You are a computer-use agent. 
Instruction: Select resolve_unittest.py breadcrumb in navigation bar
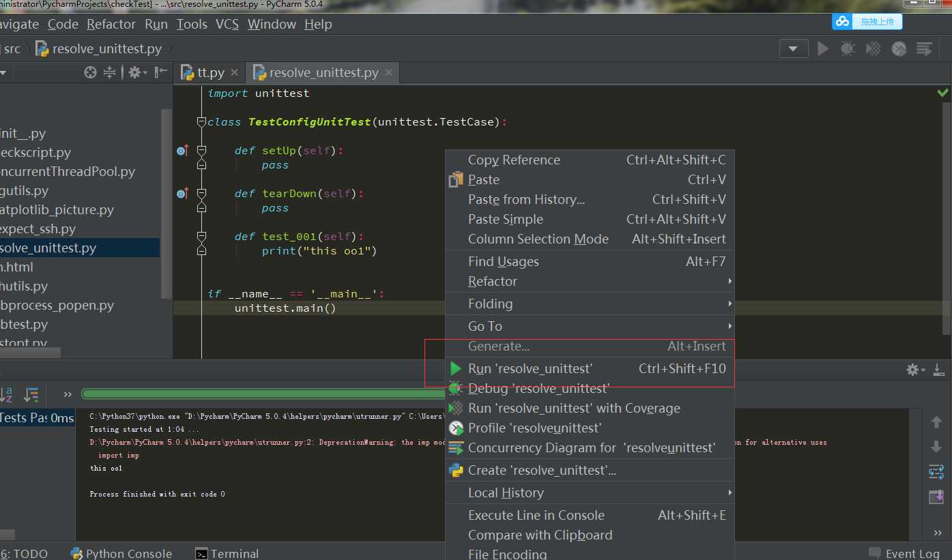pyautogui.click(x=99, y=48)
